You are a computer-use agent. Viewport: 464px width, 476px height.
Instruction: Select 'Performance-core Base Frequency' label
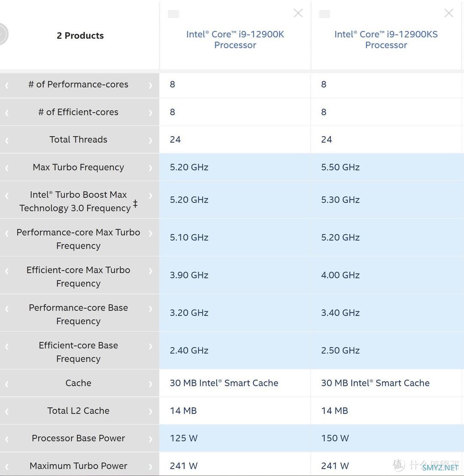tap(78, 314)
